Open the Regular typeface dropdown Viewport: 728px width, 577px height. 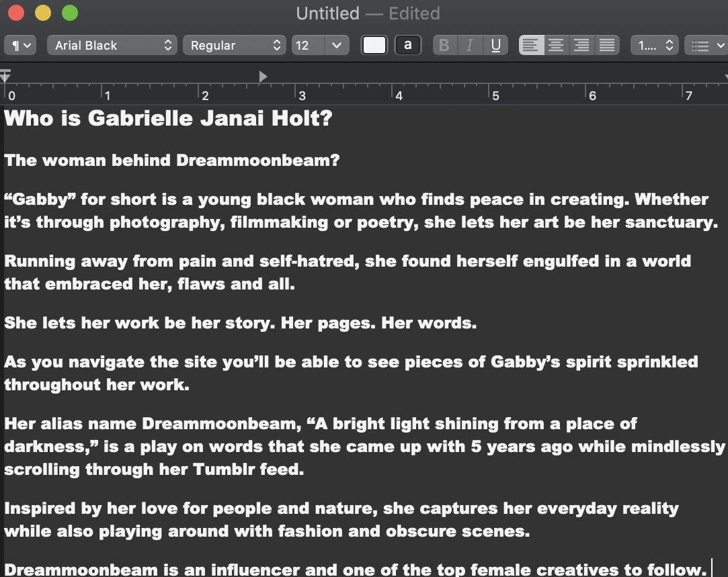pos(234,45)
